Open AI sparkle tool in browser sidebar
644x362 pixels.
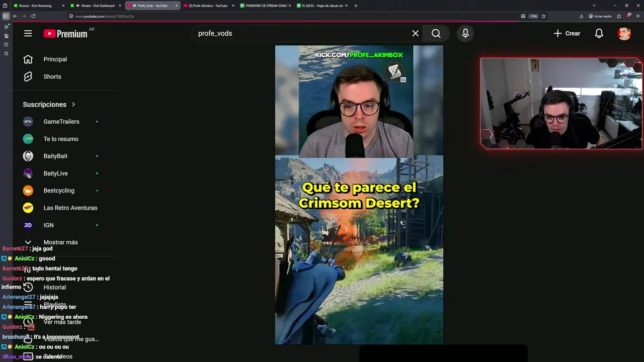pyautogui.click(x=6, y=27)
